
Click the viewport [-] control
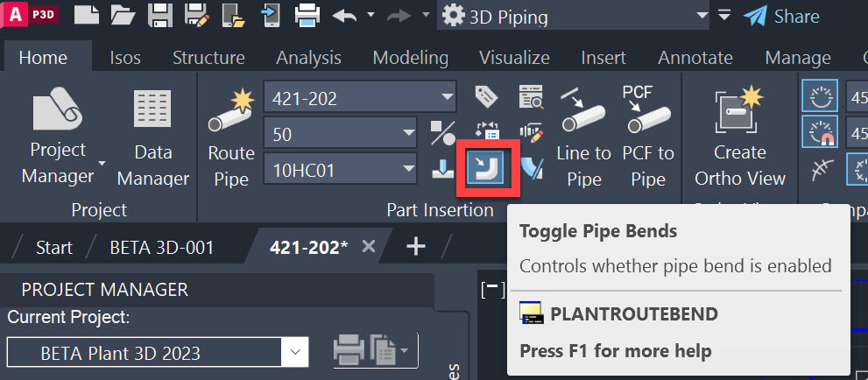coord(492,289)
